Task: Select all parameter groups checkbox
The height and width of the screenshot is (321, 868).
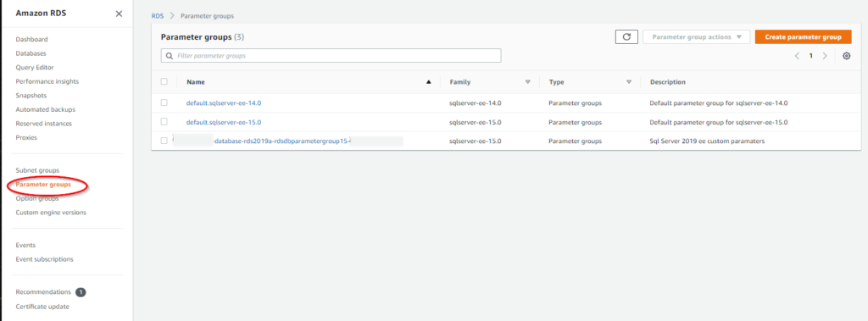Action: (x=164, y=81)
